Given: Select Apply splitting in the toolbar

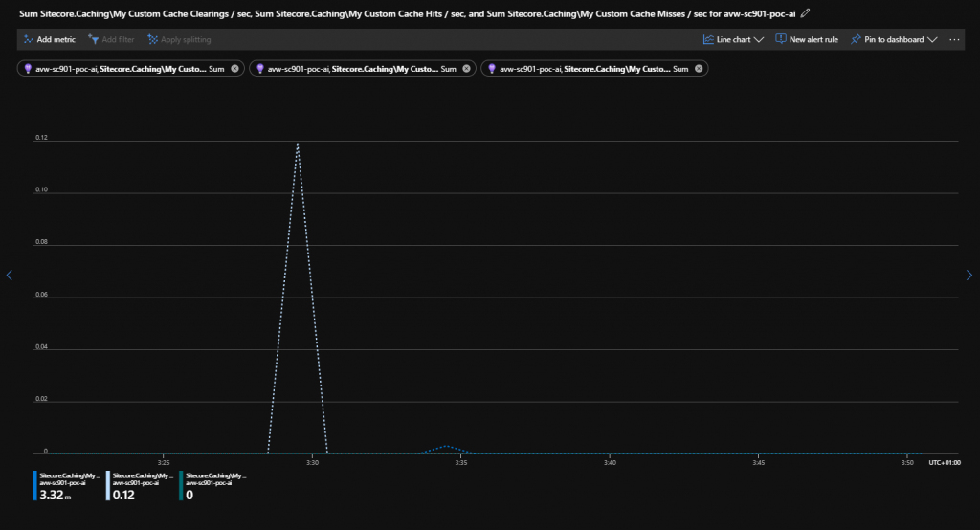Looking at the screenshot, I should point(179,40).
